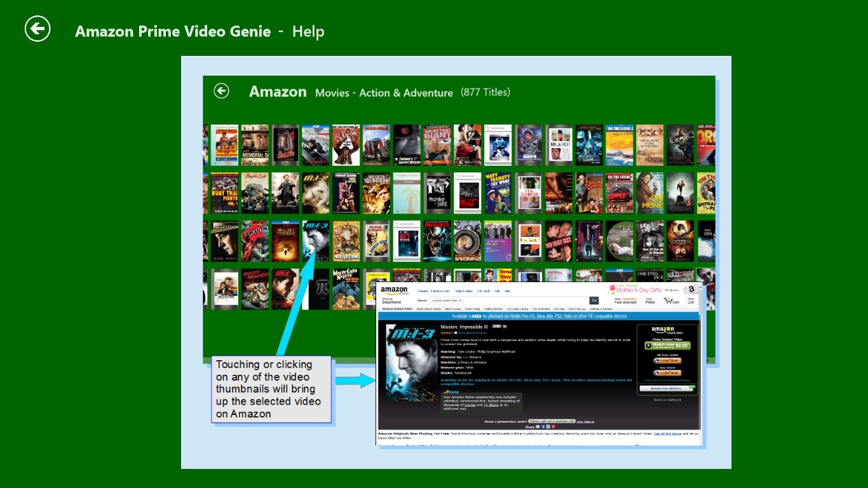Screen dimensions: 868x488
Task: Open the Moonfire truck movie thumbnail
Action: (377, 145)
